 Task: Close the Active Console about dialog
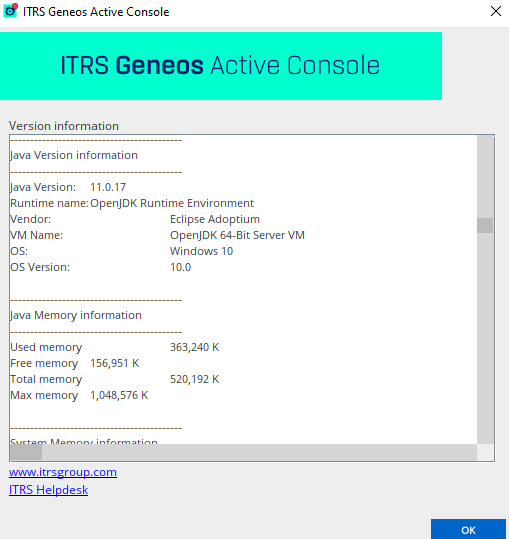496,11
